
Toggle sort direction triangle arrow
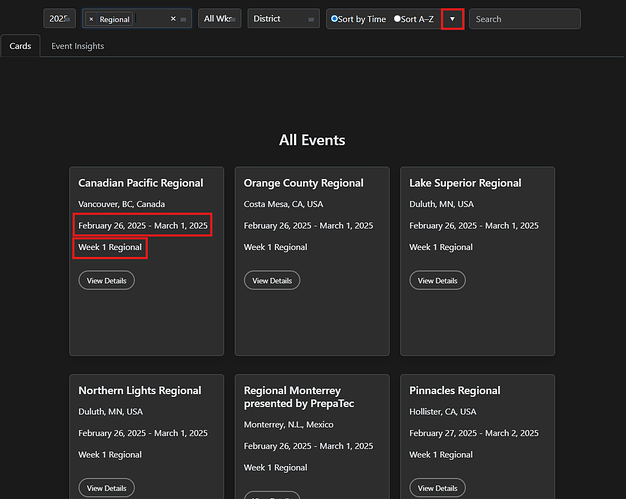point(452,19)
